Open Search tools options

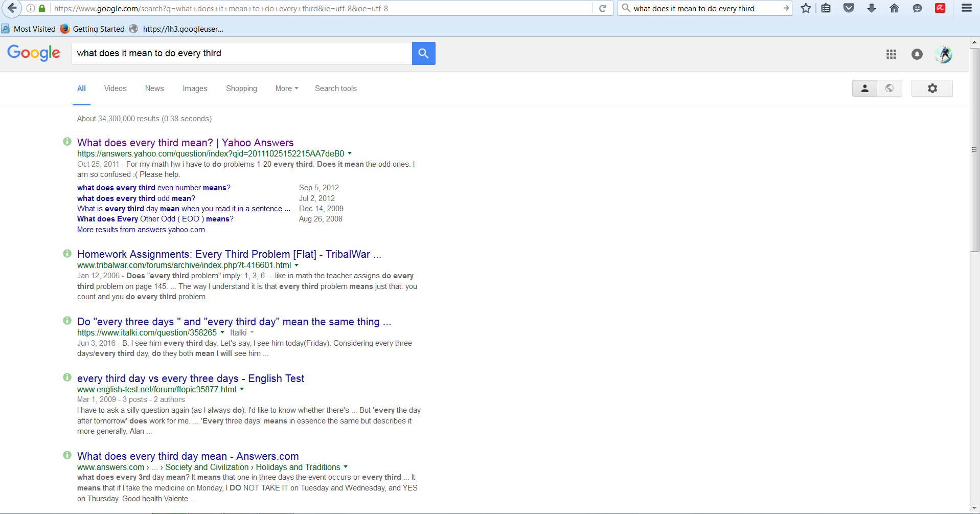pyautogui.click(x=336, y=88)
